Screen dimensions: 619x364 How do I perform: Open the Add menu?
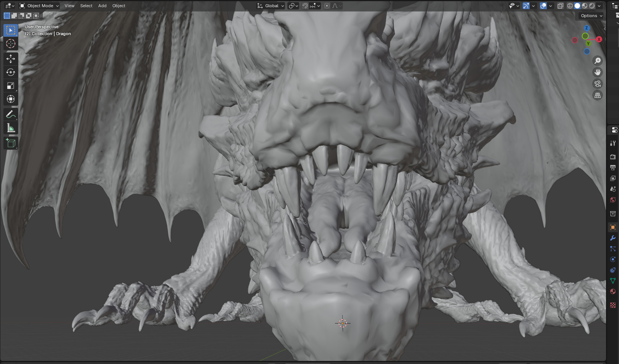coord(102,6)
